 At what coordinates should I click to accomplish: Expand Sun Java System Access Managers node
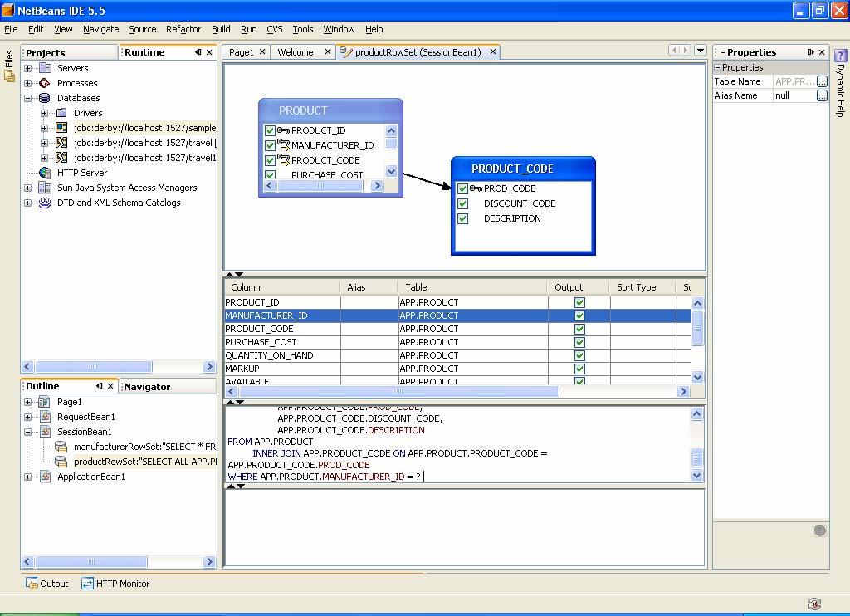pos(27,188)
